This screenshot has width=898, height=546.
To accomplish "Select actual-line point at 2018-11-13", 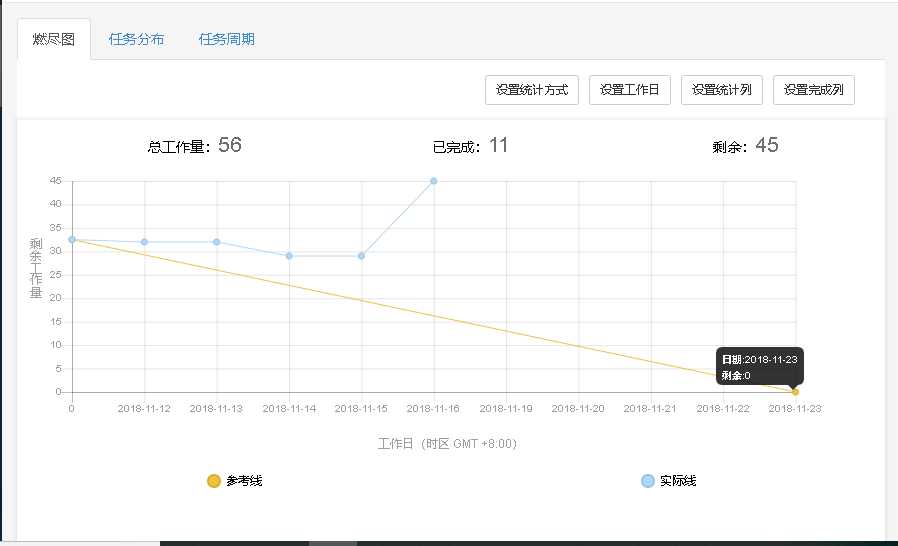I will (216, 242).
